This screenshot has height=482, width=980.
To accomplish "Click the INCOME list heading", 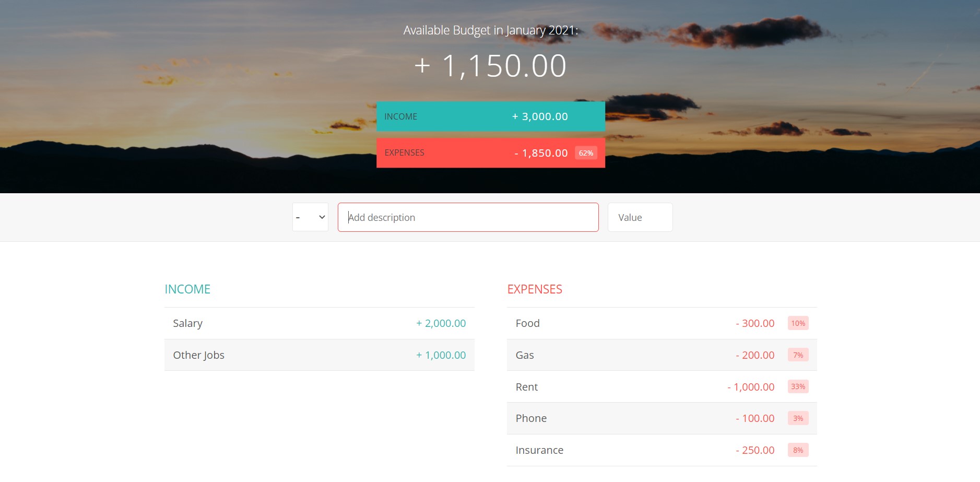I will click(187, 289).
